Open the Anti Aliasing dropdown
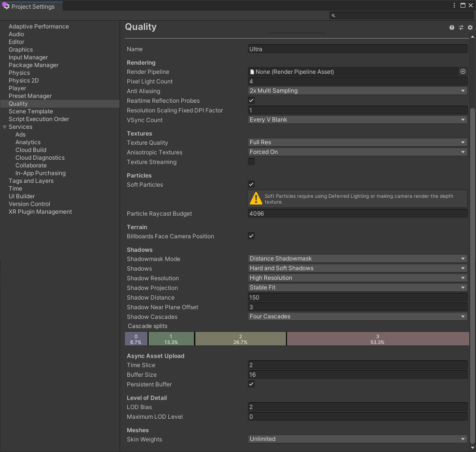Screen dimensions: 476x452 click(357, 91)
